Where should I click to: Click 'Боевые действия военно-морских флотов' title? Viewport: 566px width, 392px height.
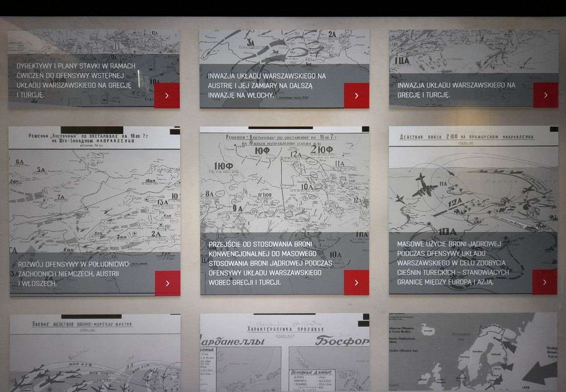pyautogui.click(x=82, y=324)
